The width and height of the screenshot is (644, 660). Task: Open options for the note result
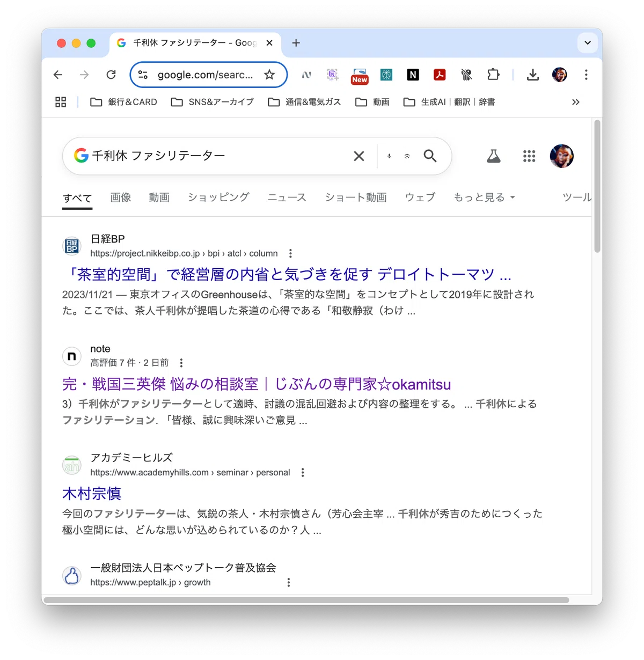pos(181,363)
